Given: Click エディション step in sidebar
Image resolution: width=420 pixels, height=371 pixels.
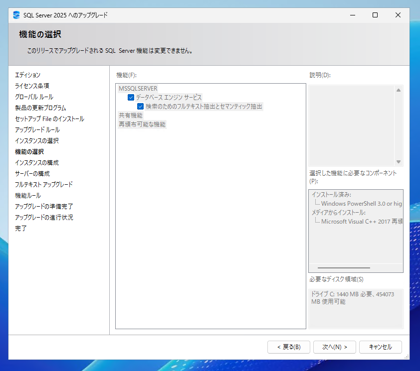Looking at the screenshot, I should click(x=28, y=75).
